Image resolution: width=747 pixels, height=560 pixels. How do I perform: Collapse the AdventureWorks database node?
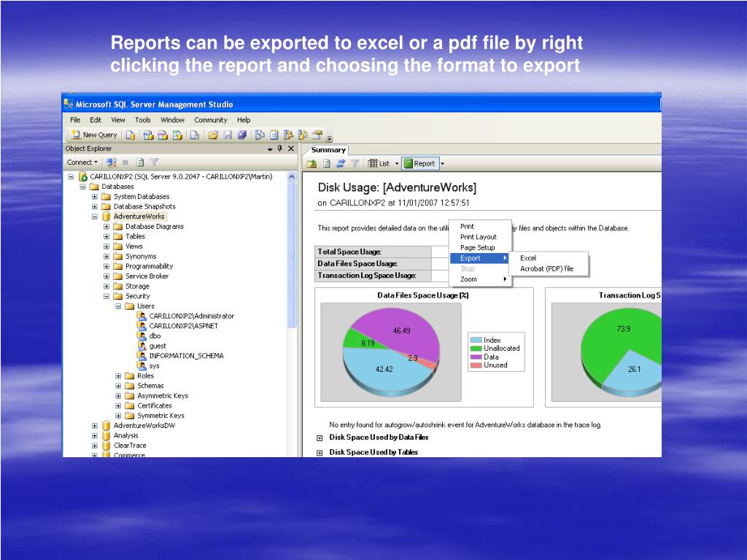[94, 217]
